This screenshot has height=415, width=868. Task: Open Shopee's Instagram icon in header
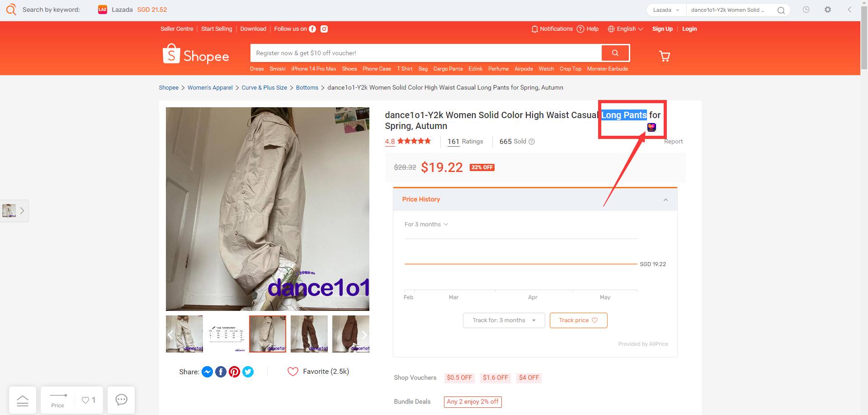click(324, 29)
